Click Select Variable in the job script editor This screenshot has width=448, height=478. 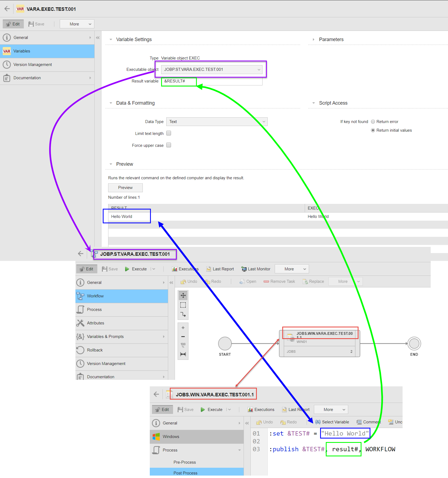(x=332, y=422)
